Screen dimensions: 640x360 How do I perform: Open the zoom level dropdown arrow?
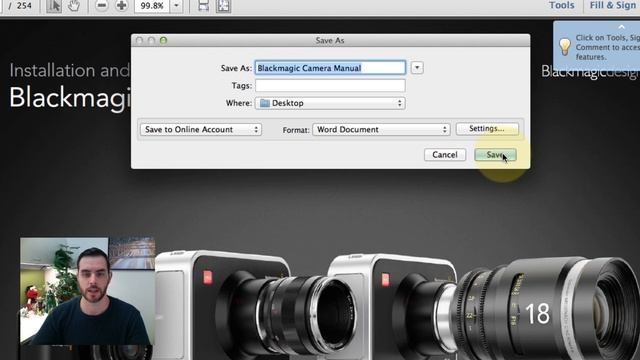click(x=176, y=6)
